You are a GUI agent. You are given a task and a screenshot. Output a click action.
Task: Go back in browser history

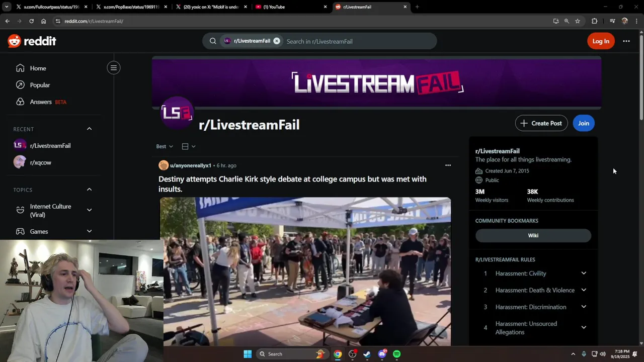7,21
